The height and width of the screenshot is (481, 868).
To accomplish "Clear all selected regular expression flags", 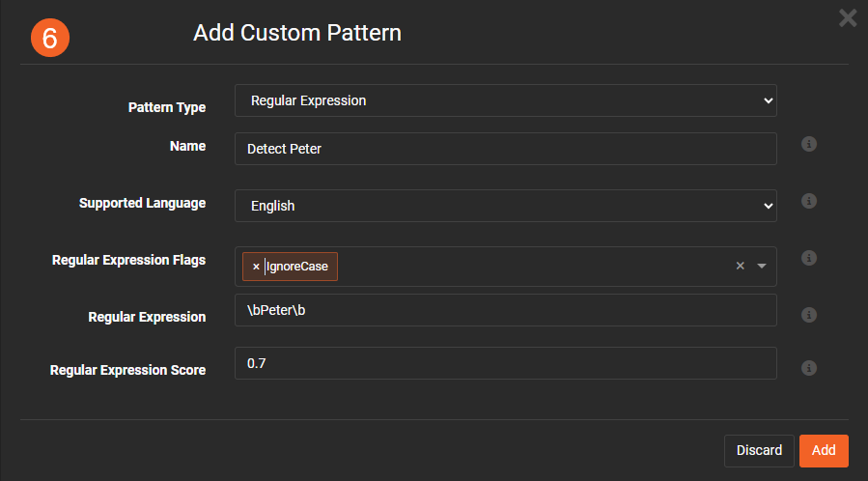I will [x=740, y=267].
